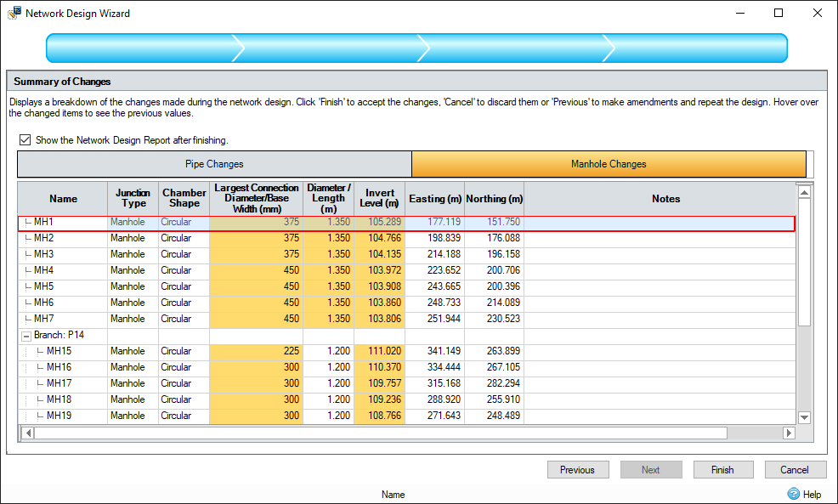Maximize the wizard window

click(x=779, y=13)
